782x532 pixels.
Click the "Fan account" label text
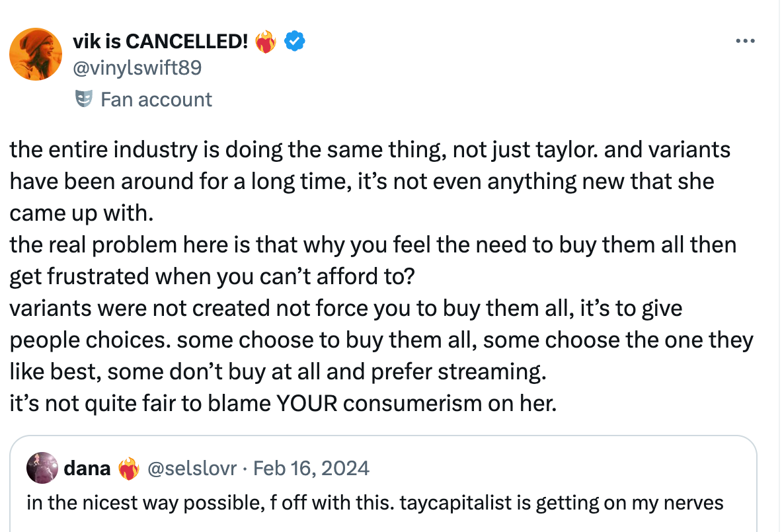tap(156, 99)
